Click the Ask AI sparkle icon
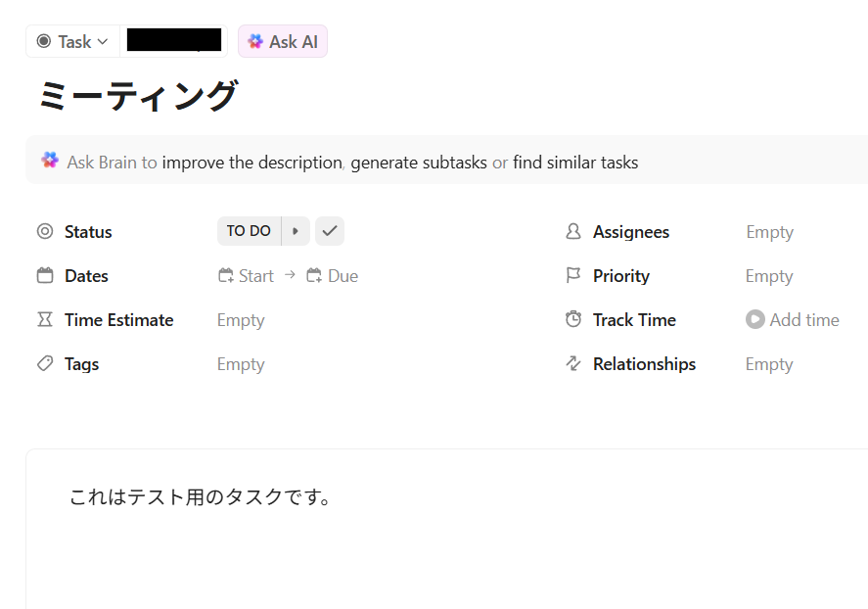 click(255, 42)
